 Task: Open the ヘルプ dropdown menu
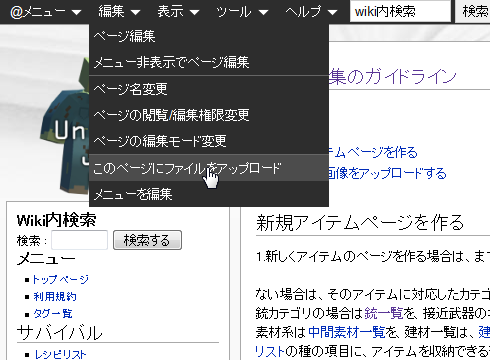(311, 12)
